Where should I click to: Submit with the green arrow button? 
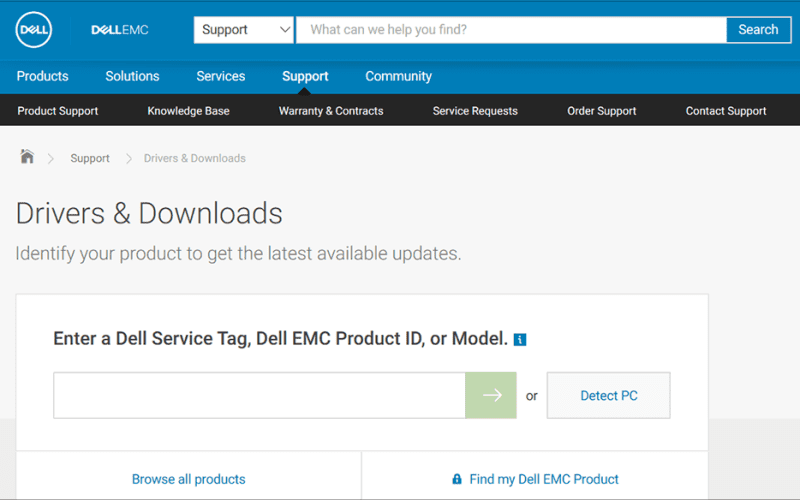(x=491, y=395)
